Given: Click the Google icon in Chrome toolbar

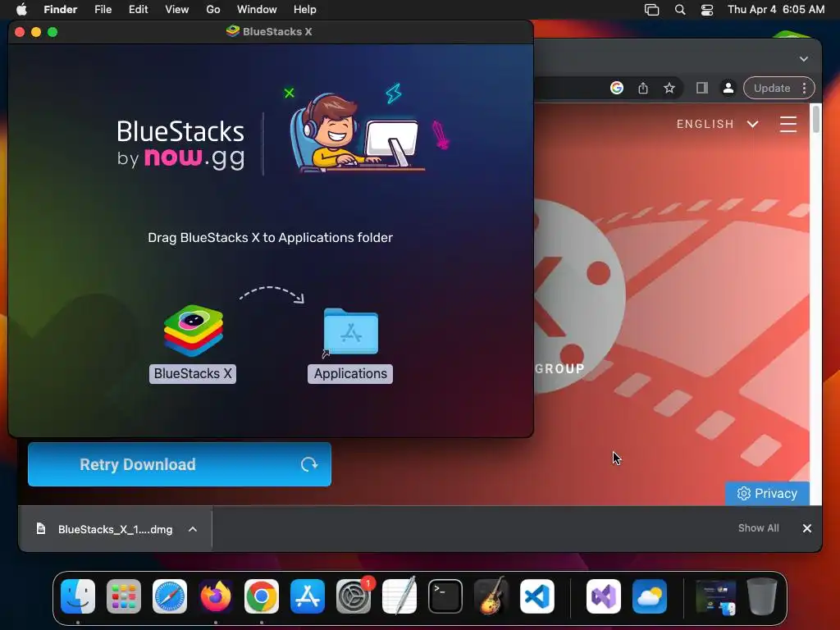Looking at the screenshot, I should pyautogui.click(x=617, y=88).
